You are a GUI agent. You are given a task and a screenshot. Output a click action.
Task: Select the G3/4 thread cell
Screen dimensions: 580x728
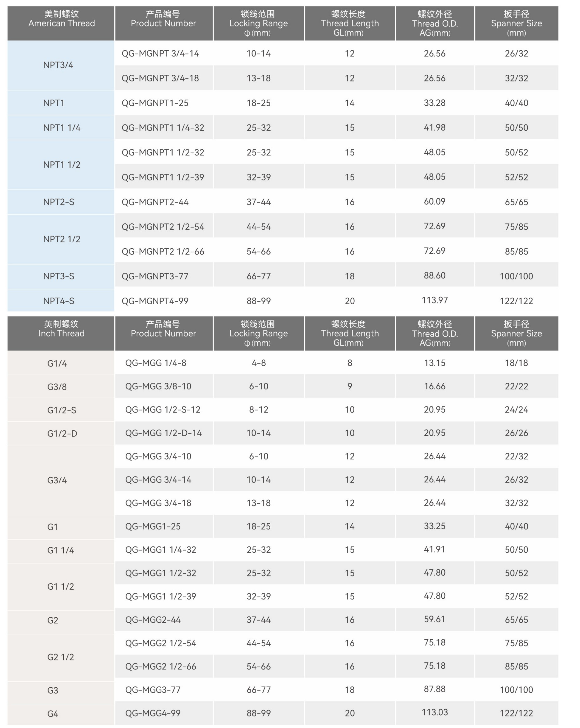tap(57, 480)
